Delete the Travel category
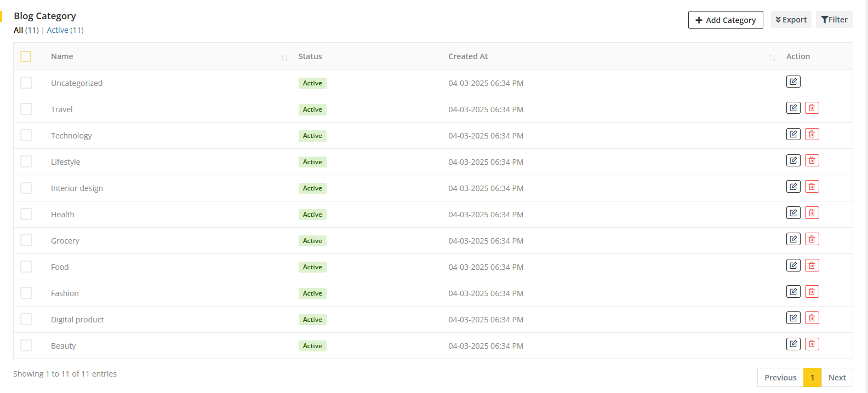 click(x=812, y=108)
